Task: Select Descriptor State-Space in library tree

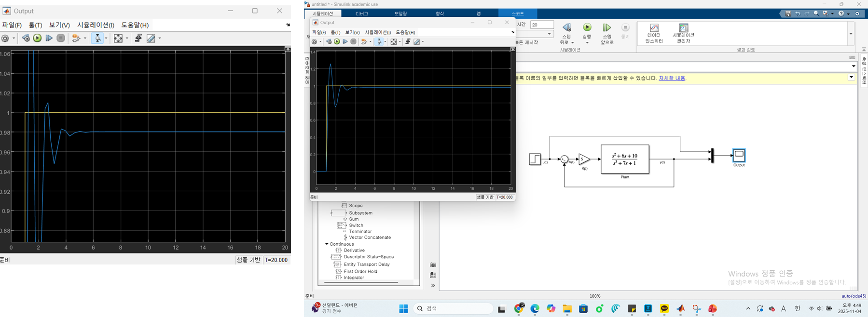Action: (x=369, y=257)
